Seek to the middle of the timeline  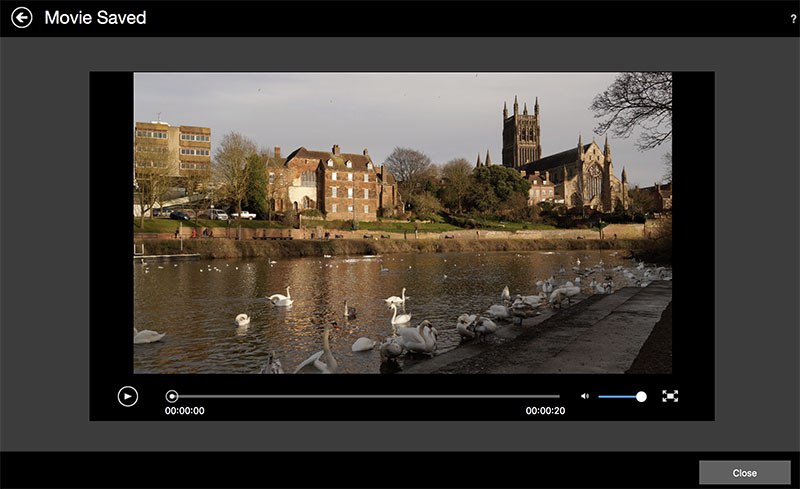pyautogui.click(x=366, y=396)
